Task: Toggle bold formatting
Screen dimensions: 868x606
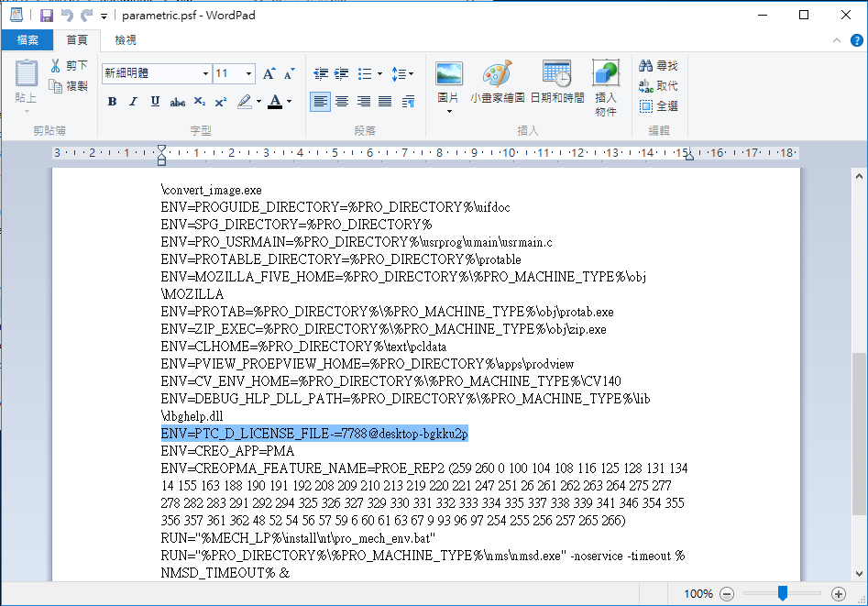Action: [112, 102]
